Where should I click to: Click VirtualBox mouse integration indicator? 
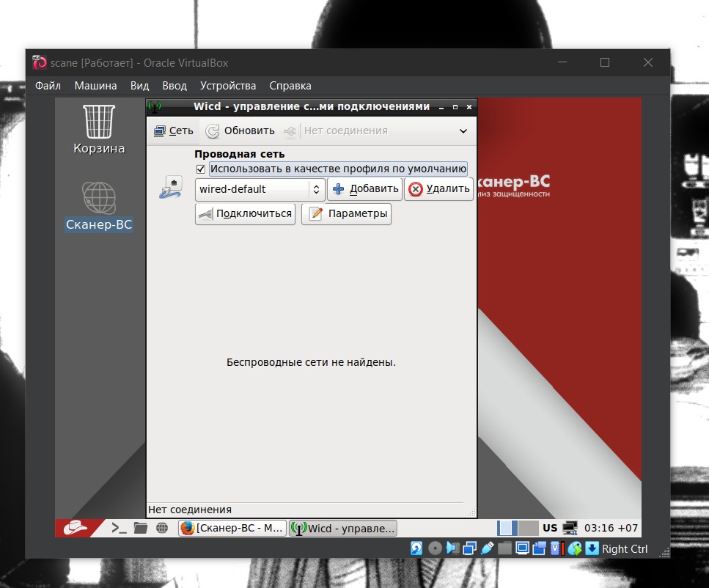575,548
